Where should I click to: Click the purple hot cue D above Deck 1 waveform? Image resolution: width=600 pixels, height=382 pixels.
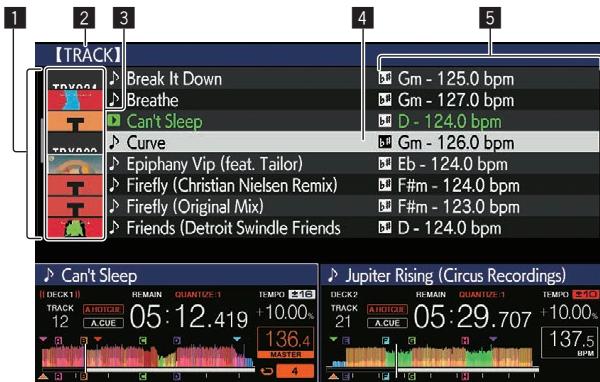(x=176, y=340)
